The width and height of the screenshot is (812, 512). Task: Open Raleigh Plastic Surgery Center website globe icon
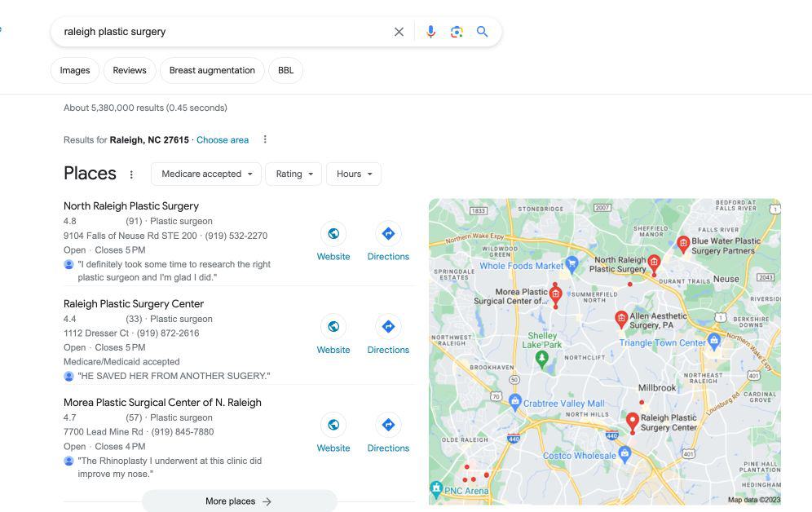coord(333,327)
